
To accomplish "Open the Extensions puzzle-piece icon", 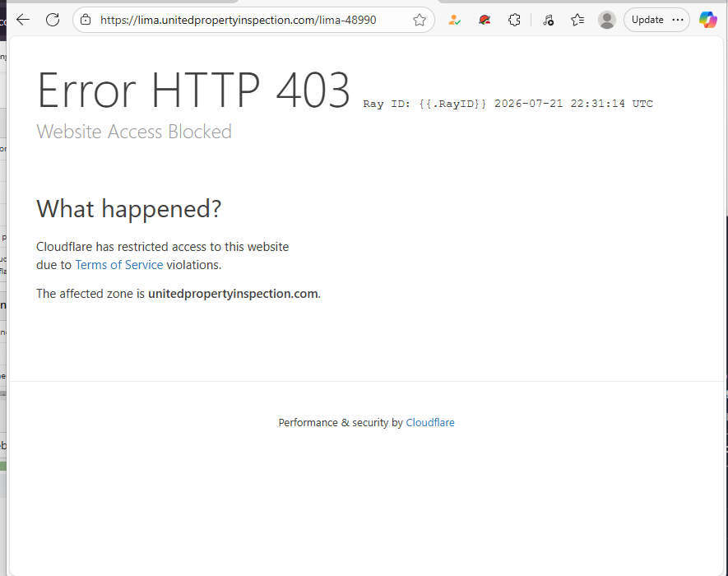I will (514, 20).
